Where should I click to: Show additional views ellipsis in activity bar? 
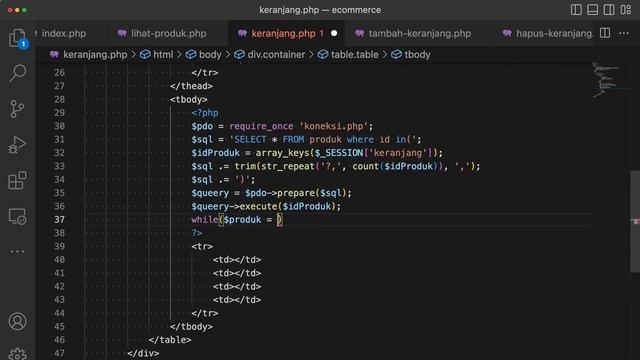pyautogui.click(x=17, y=251)
